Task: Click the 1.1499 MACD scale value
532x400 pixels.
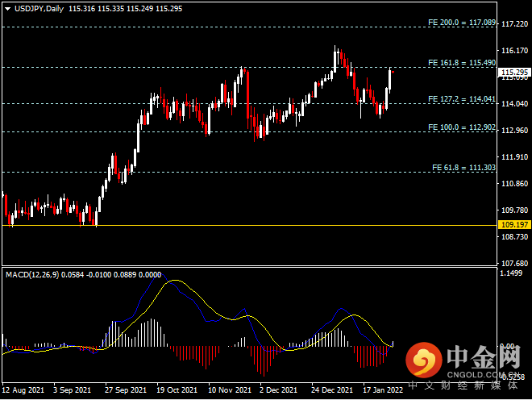Action: (x=511, y=273)
